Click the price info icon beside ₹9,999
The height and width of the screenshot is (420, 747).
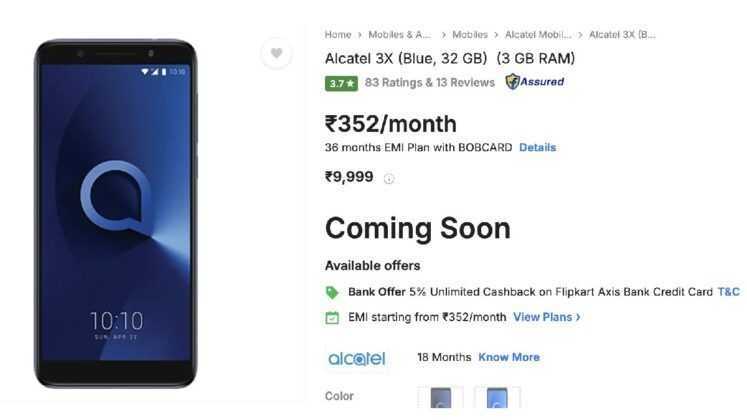(x=389, y=179)
